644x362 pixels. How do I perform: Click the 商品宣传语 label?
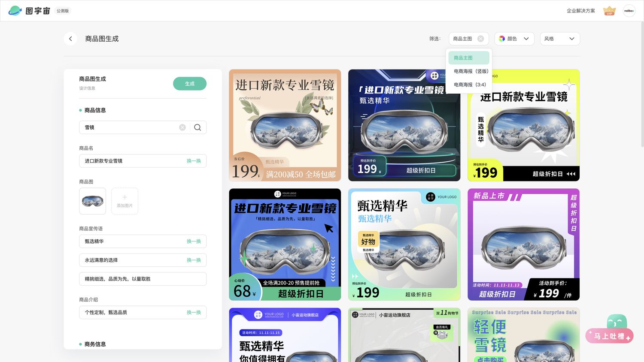(x=91, y=229)
